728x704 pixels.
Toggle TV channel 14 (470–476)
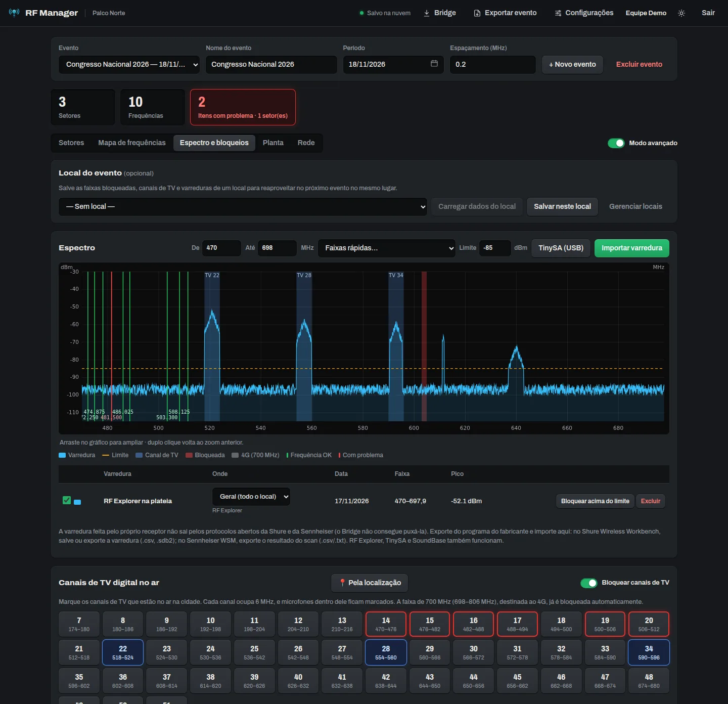[x=386, y=624]
